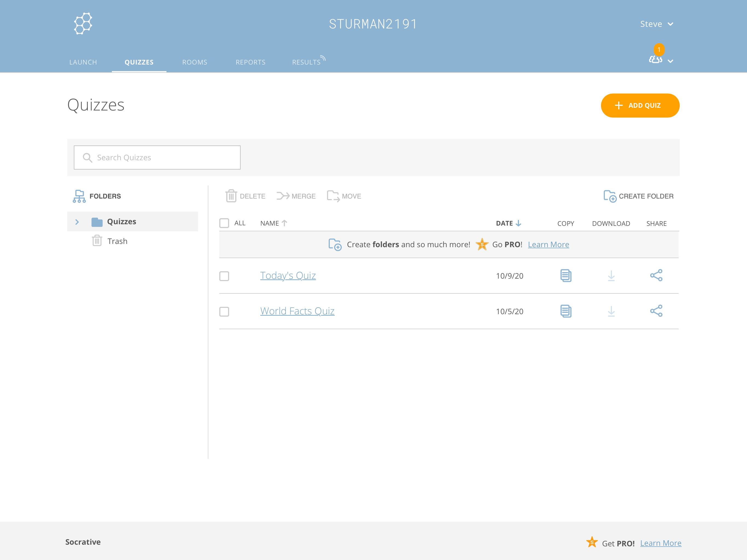The height and width of the screenshot is (560, 747).
Task: Go to the Reports tab
Action: coord(250,62)
